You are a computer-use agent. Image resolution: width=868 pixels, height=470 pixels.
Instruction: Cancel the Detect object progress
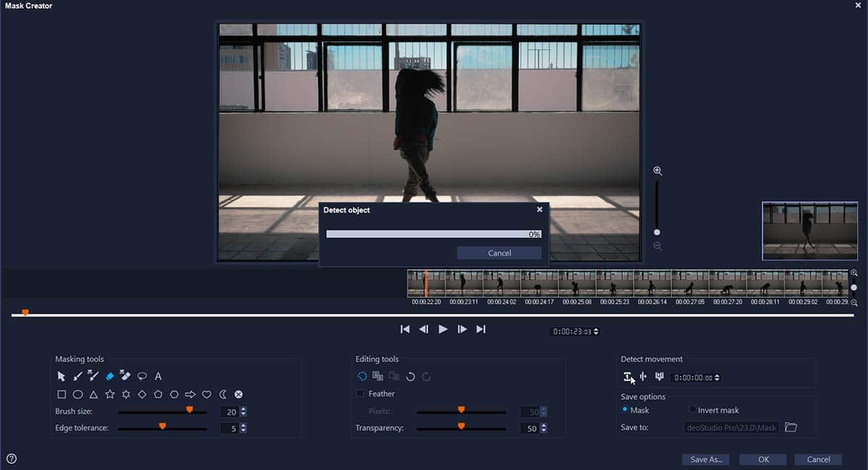(x=499, y=253)
